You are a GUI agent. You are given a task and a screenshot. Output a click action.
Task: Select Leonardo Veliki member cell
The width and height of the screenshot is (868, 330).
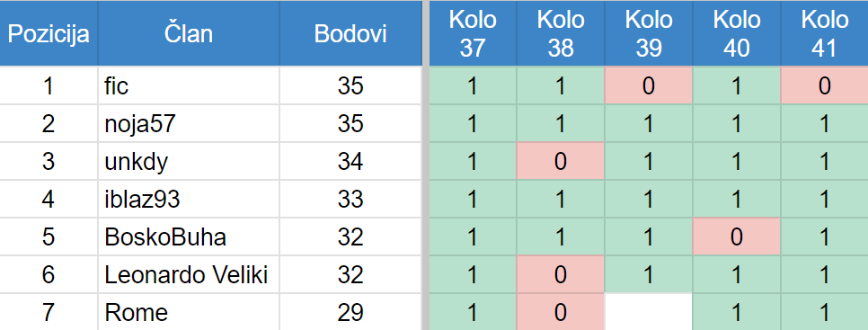point(186,275)
